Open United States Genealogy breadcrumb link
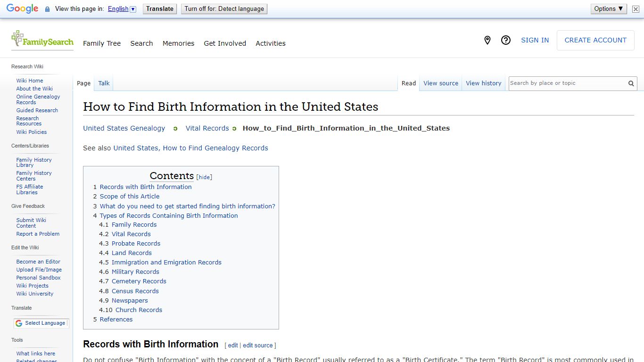 pyautogui.click(x=124, y=128)
